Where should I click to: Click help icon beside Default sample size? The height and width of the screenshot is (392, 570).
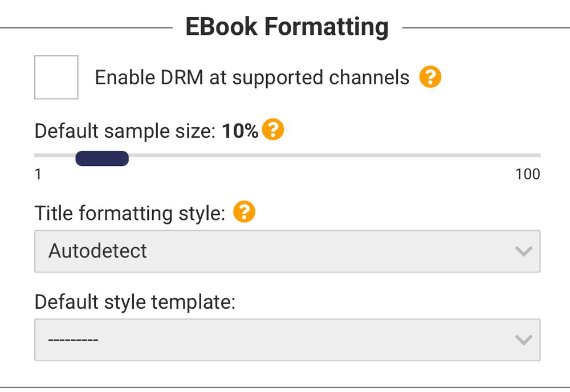[273, 130]
